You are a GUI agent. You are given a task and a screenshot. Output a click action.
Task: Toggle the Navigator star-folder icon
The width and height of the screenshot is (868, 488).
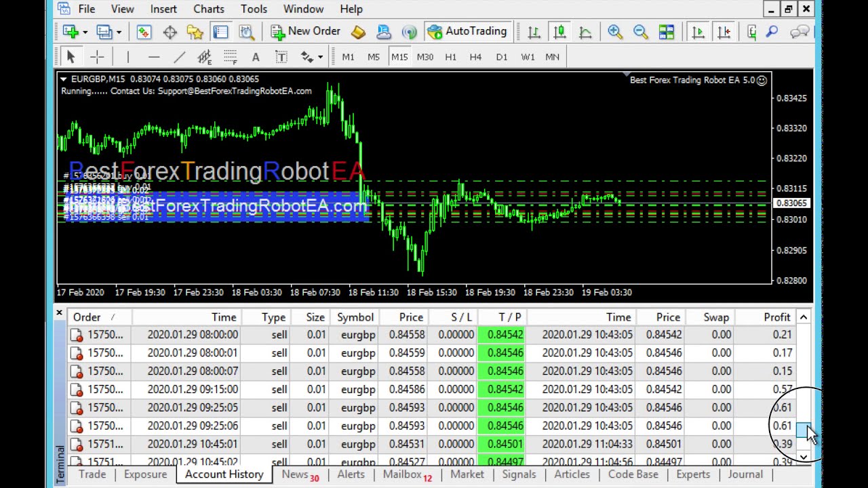pos(195,31)
